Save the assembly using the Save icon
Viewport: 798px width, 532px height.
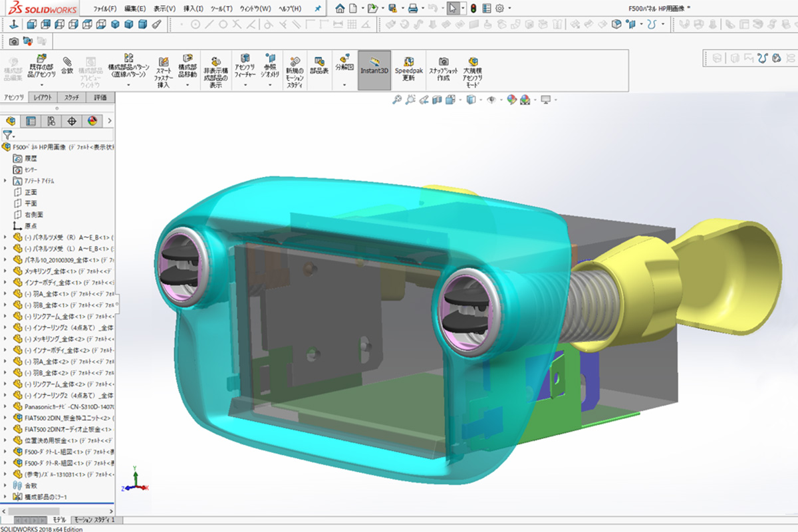tap(393, 9)
